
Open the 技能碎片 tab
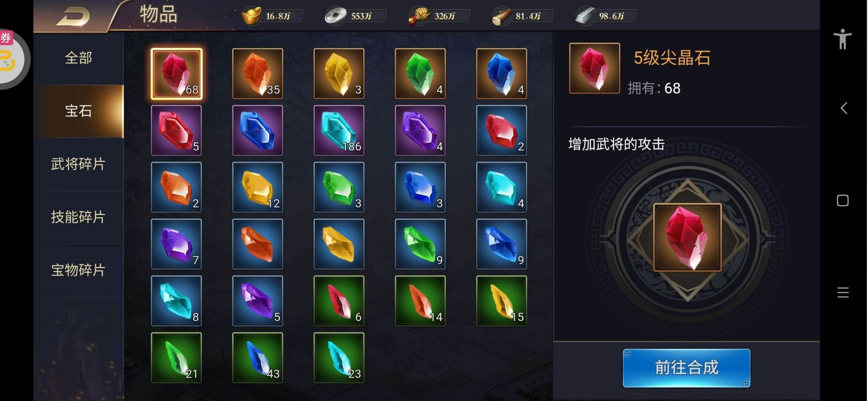click(78, 217)
